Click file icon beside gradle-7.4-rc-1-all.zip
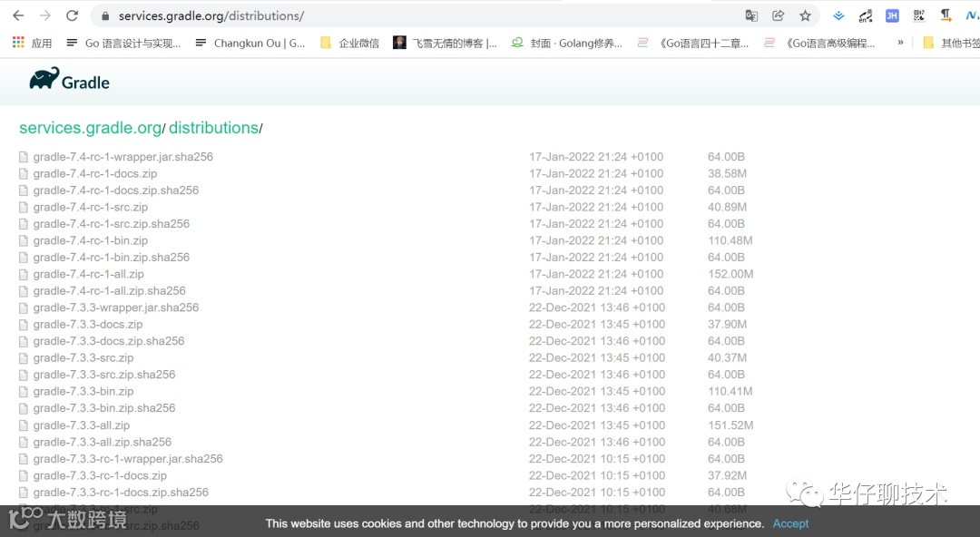980x537 pixels. click(24, 274)
